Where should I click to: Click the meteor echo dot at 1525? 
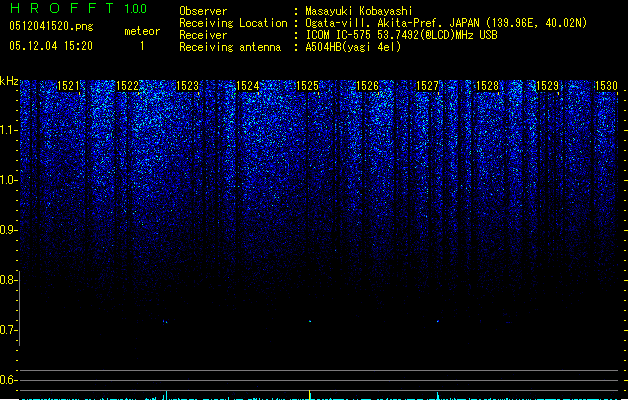(x=310, y=321)
